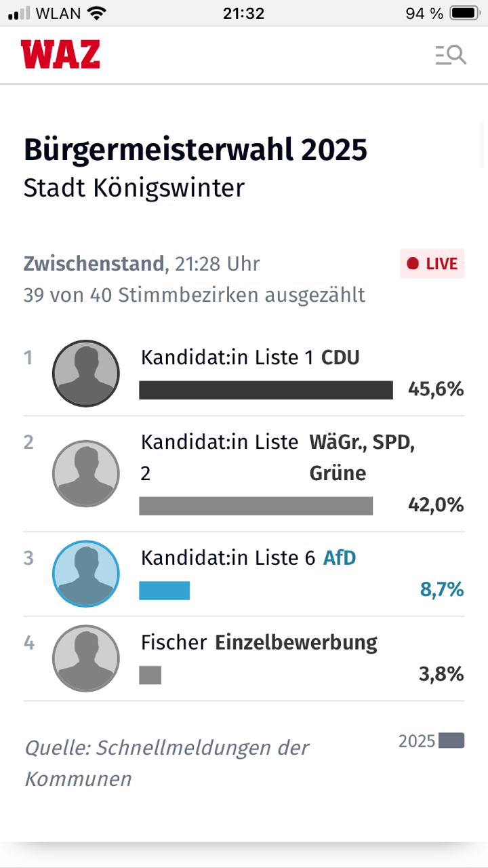Tap the Liste 2 candidate avatar
Image resolution: width=488 pixels, height=868 pixels.
click(x=86, y=474)
